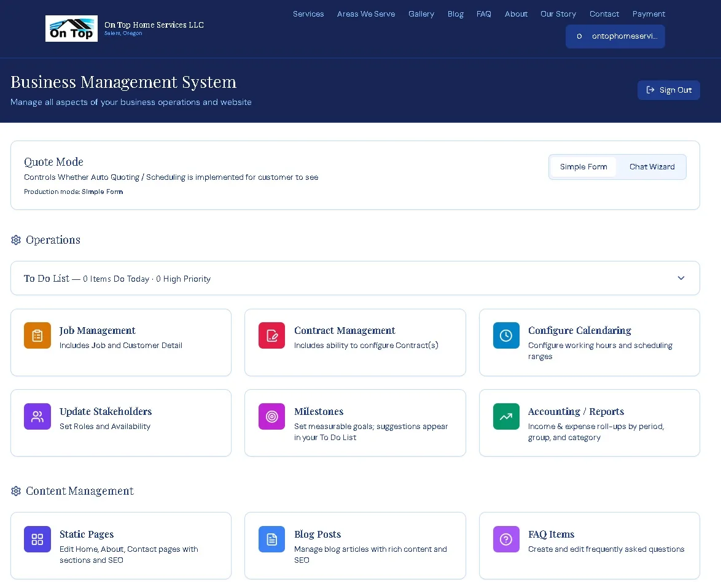Switch quote mode to Chat Wizard
721x588 pixels.
click(652, 167)
